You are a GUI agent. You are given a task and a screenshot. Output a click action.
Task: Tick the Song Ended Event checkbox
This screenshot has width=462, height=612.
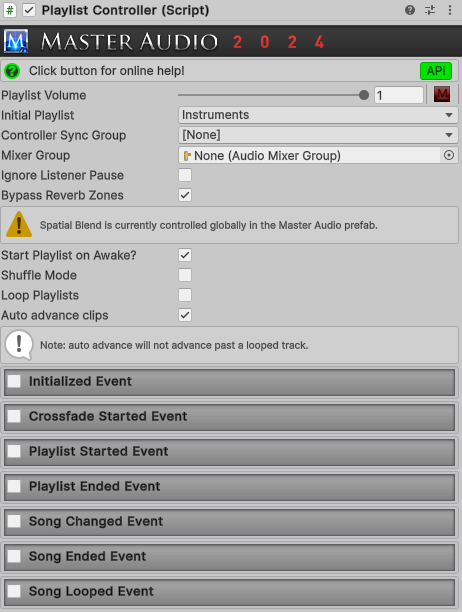pos(14,557)
